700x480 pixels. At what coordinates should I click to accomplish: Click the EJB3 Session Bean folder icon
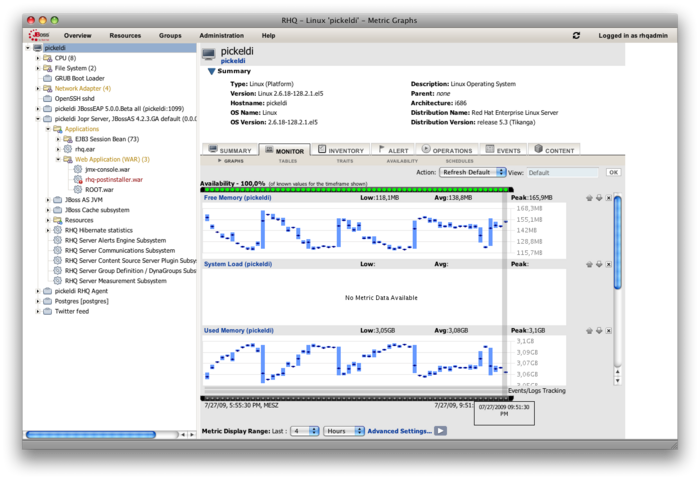click(68, 139)
